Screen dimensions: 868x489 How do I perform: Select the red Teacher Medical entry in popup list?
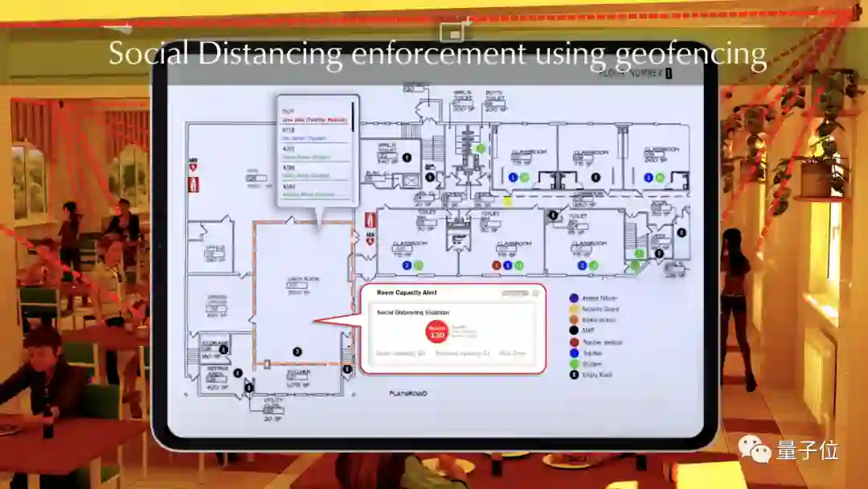(x=314, y=117)
